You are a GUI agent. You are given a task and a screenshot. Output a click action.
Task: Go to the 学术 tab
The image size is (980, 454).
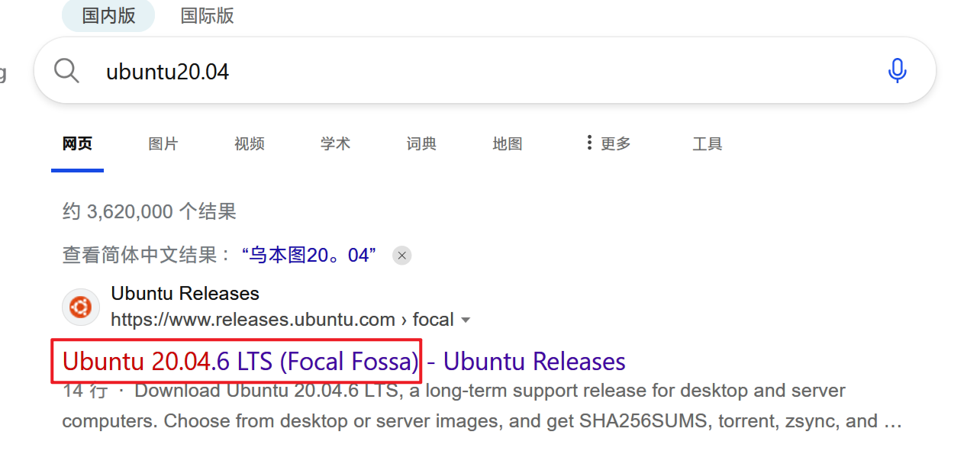tap(335, 143)
